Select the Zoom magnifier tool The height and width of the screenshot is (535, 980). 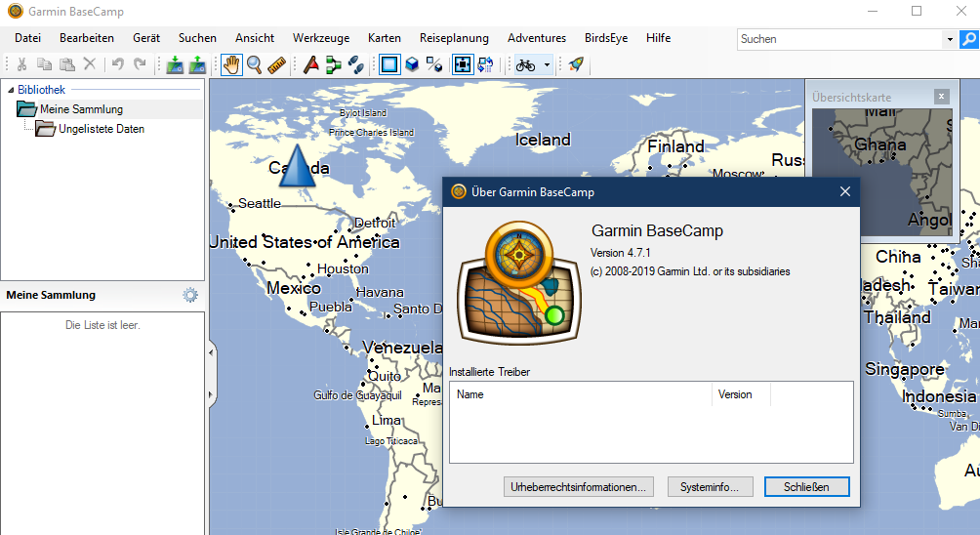(254, 64)
